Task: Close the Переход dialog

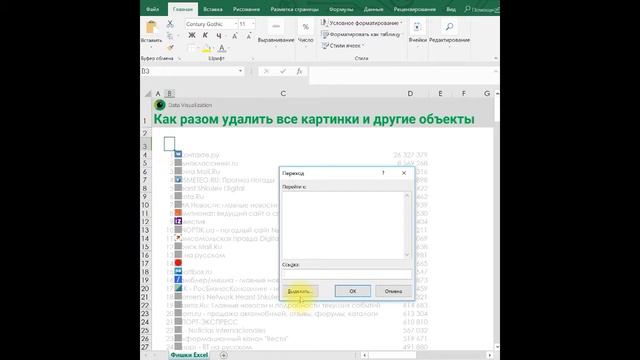Action: click(x=404, y=173)
